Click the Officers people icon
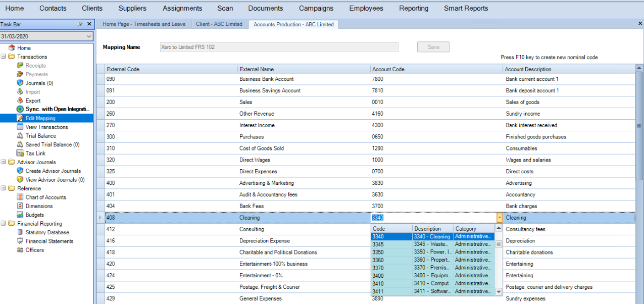Screen dimensions: 644x304 coord(20,250)
